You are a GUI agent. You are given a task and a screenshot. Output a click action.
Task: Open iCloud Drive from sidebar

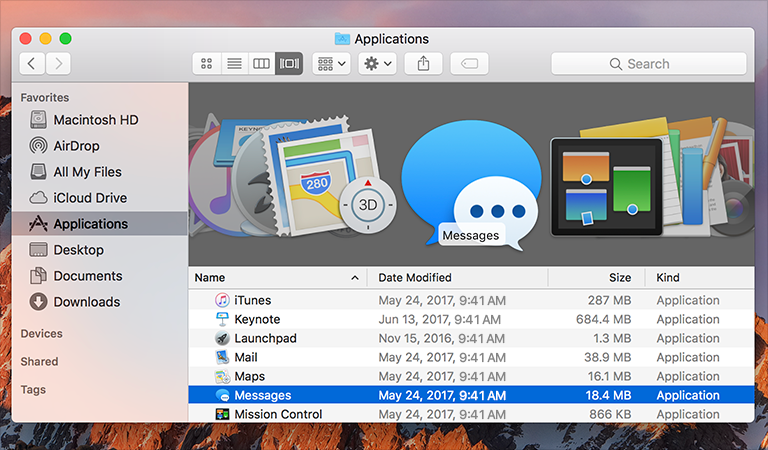click(99, 198)
